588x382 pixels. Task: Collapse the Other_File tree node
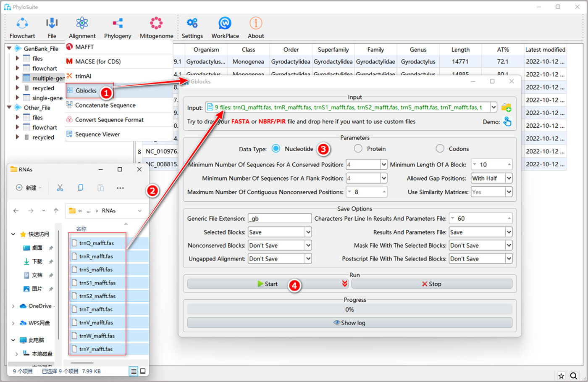click(9, 108)
